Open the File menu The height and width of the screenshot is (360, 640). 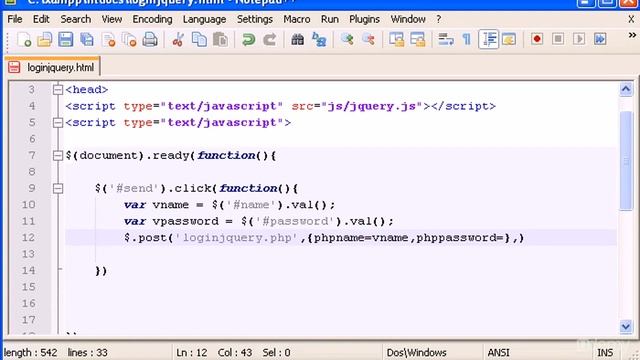point(15,19)
